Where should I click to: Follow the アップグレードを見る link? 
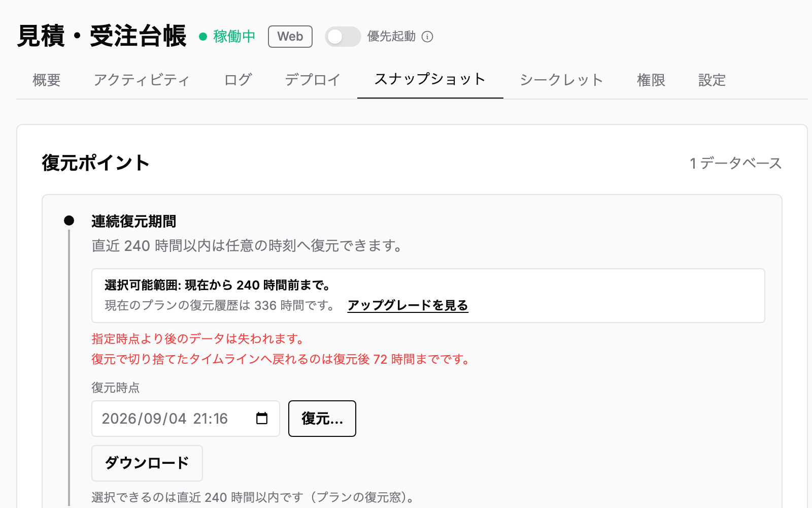pyautogui.click(x=408, y=305)
